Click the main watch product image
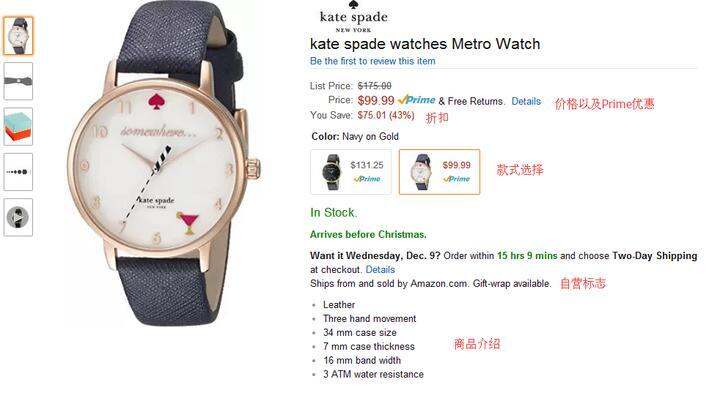The width and height of the screenshot is (720, 401). pos(162,163)
